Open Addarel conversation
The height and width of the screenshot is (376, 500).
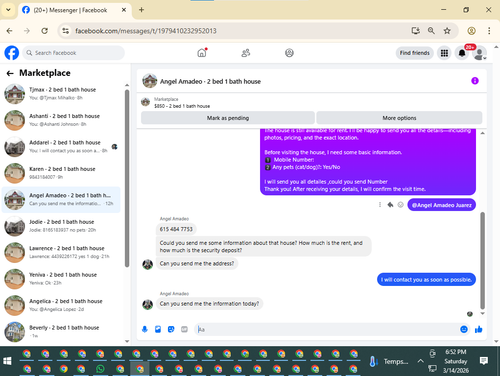[x=61, y=146]
